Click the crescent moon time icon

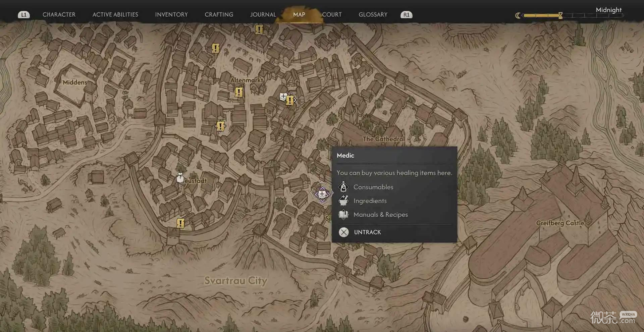point(518,15)
